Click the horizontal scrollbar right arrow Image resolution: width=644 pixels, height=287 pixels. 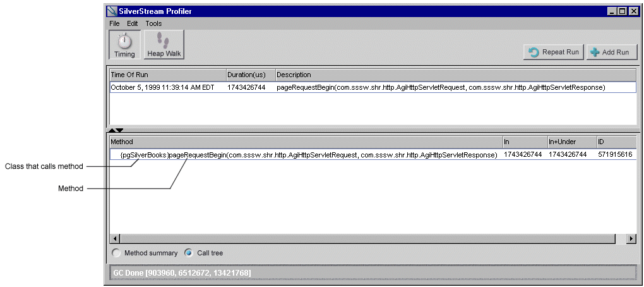click(x=631, y=238)
